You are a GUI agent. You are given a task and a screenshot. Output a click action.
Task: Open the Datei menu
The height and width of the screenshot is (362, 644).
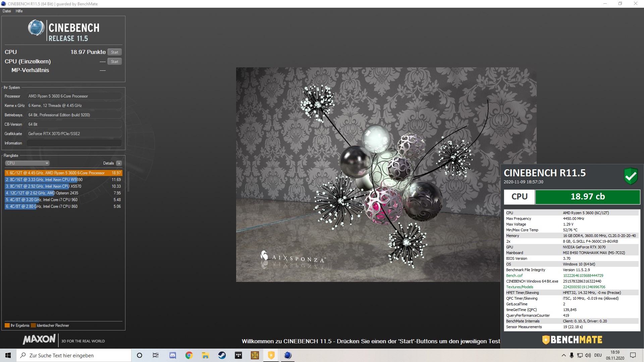pos(7,11)
